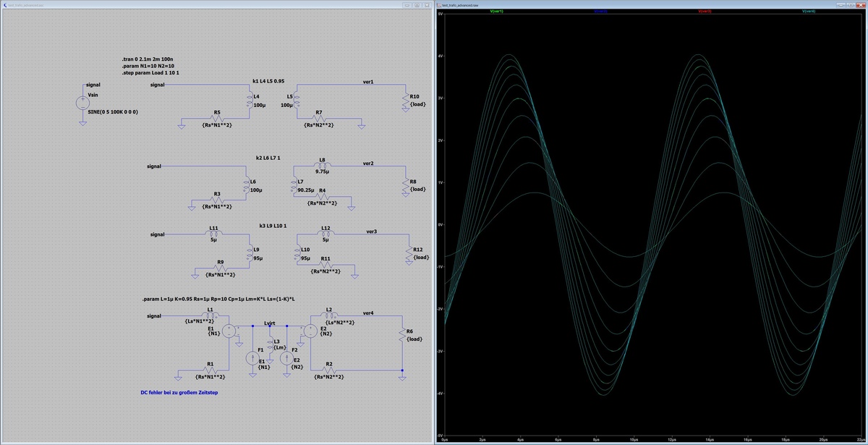Viewport: 868px width, 445px height.
Task: Click the k2 L6 L7 1 directive
Action: tap(268, 157)
